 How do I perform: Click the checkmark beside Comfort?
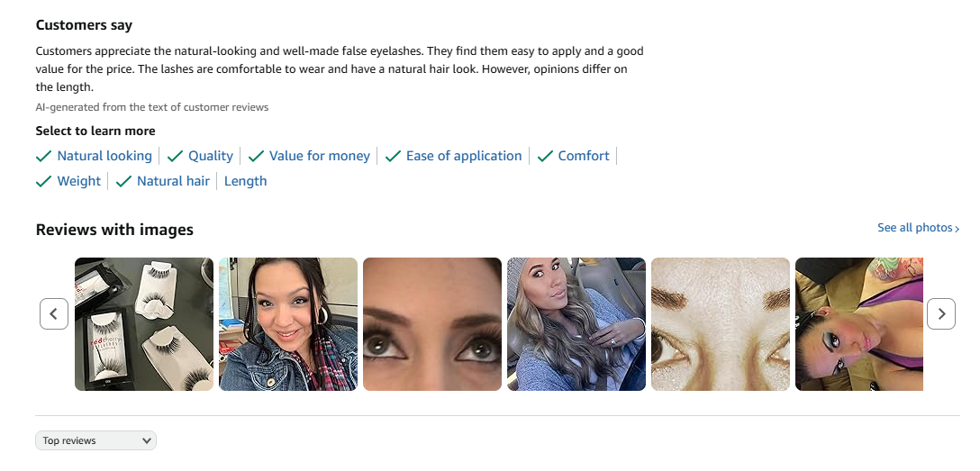tap(545, 156)
